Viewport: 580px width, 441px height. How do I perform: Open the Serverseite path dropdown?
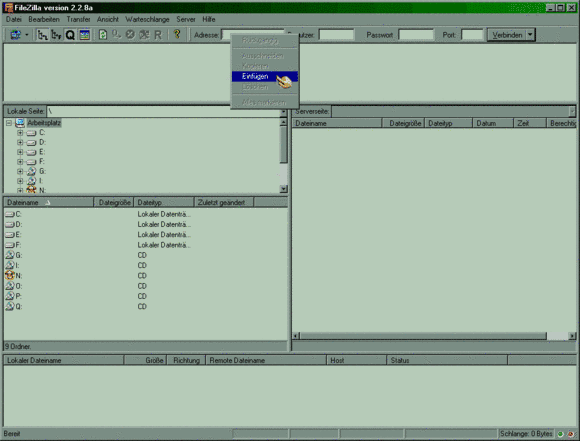[x=572, y=111]
